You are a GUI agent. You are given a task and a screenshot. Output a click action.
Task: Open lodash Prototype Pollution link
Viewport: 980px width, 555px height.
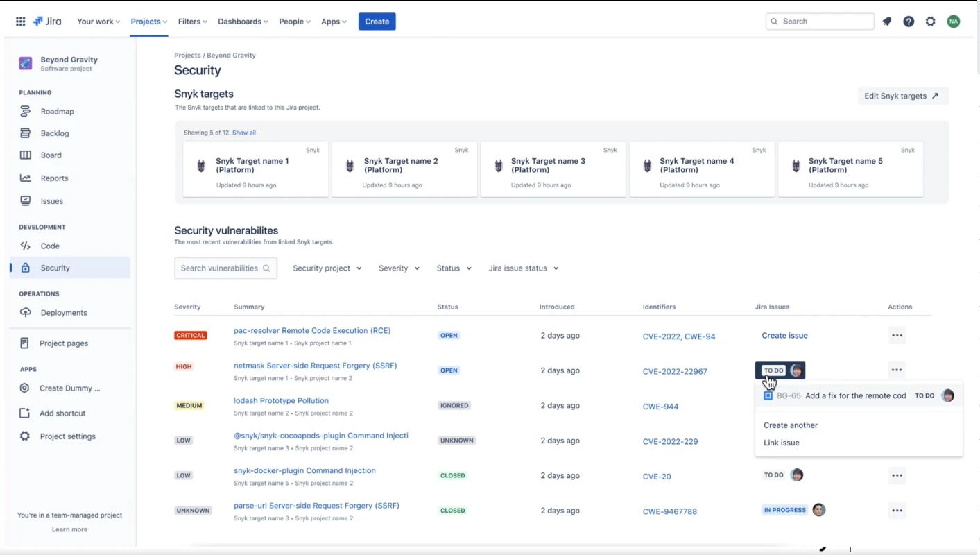point(281,401)
